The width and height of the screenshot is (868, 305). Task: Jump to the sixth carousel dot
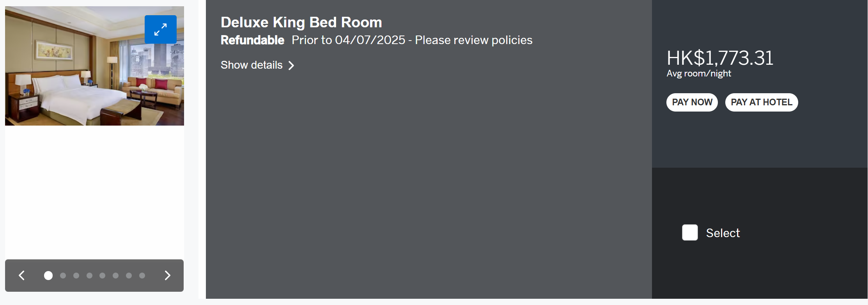[115, 275]
